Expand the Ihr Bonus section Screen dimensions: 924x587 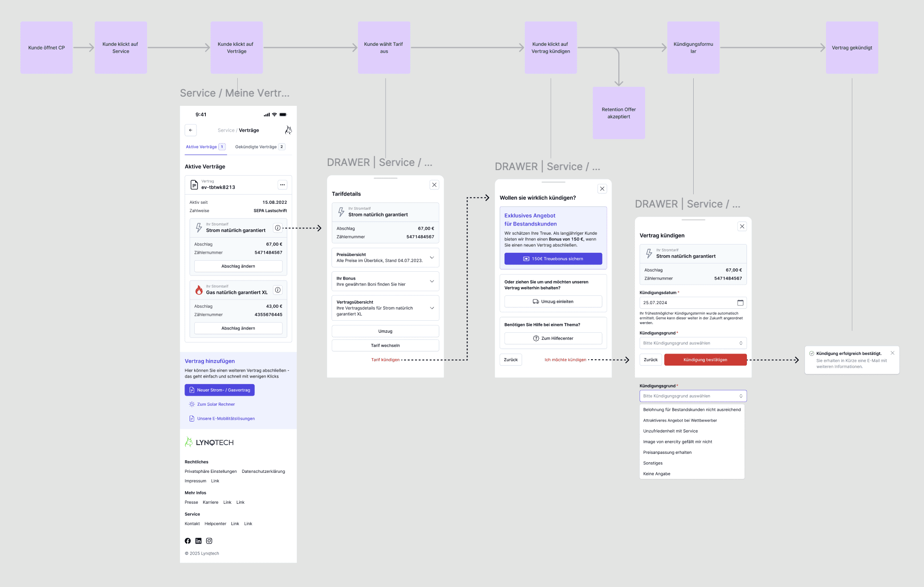(432, 281)
